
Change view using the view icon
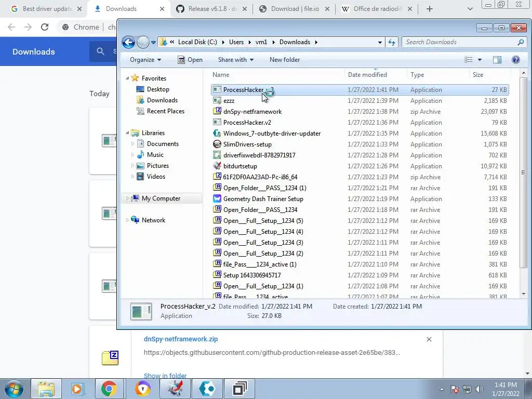469,60
